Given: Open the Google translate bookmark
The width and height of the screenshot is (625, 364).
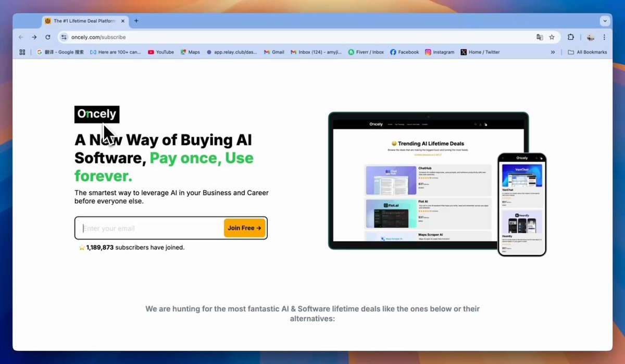Looking at the screenshot, I should [x=60, y=52].
